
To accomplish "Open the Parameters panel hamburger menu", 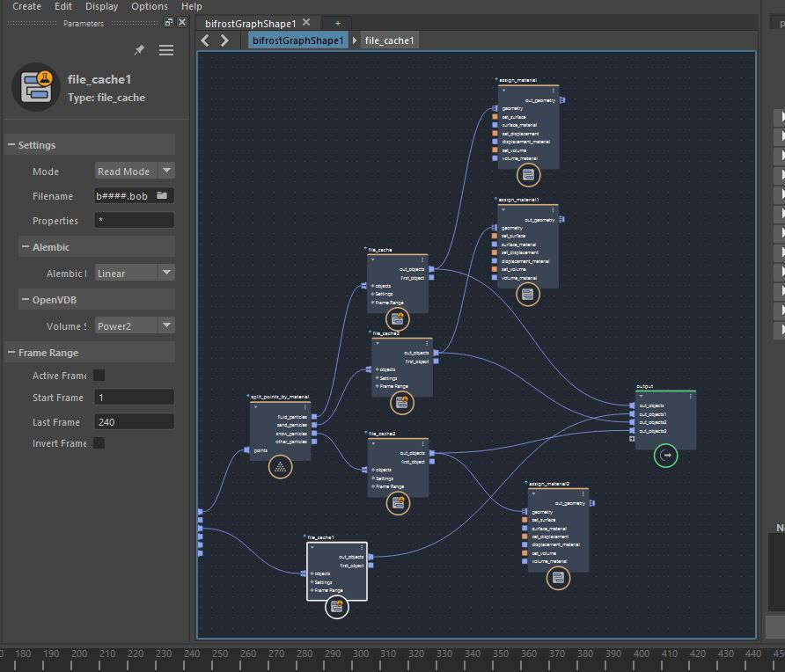I will coord(166,50).
